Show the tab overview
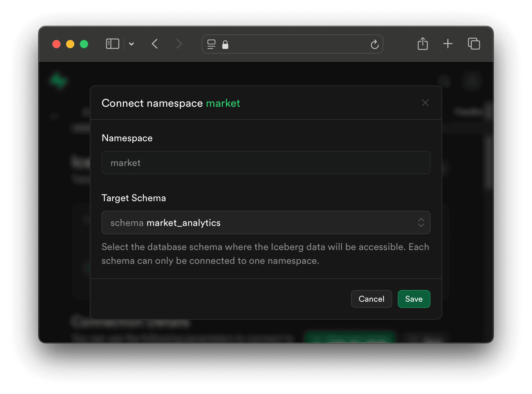This screenshot has width=532, height=394. [x=474, y=44]
